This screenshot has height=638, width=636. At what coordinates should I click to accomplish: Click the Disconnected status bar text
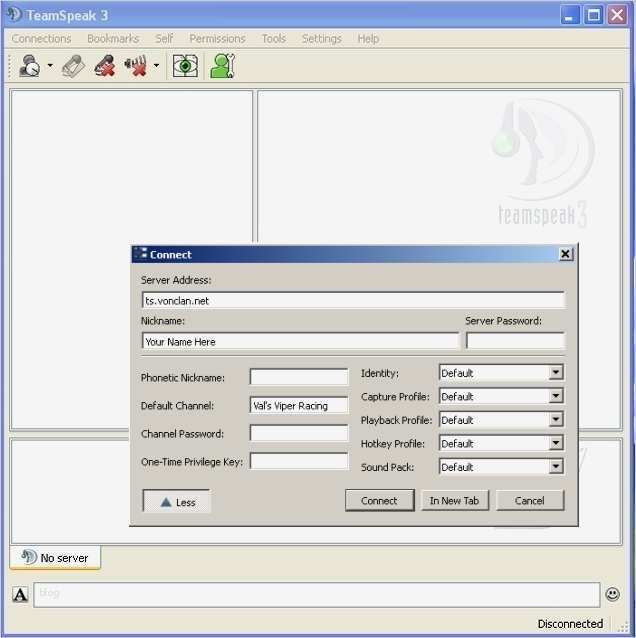click(570, 624)
